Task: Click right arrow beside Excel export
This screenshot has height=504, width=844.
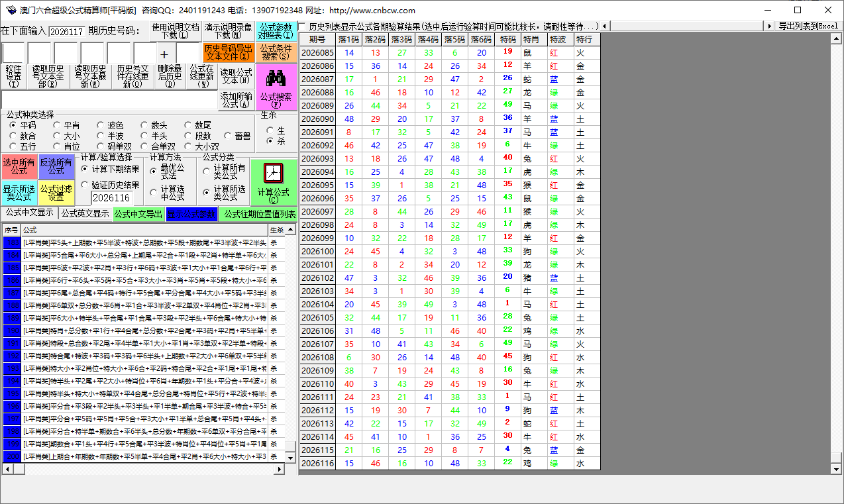Action: 768,26
